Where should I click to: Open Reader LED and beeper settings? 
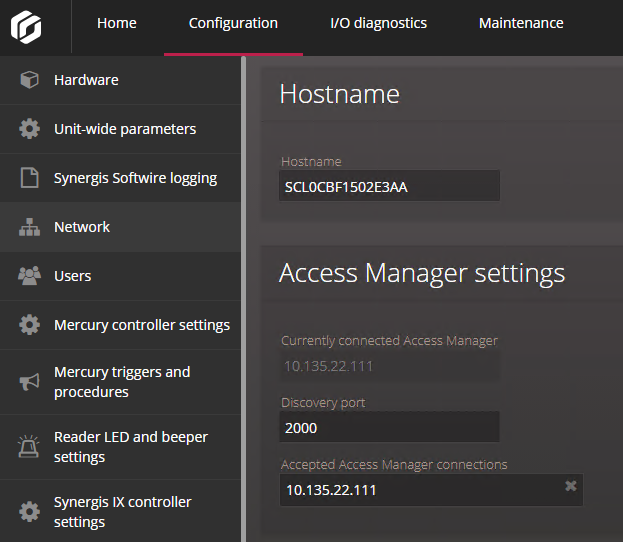point(120,447)
